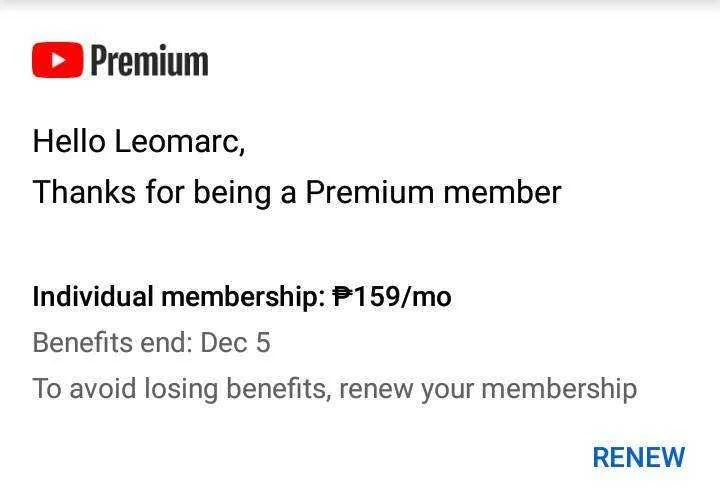720x503 pixels.
Task: Click the Premium wordmark beside the logo
Action: 149,60
